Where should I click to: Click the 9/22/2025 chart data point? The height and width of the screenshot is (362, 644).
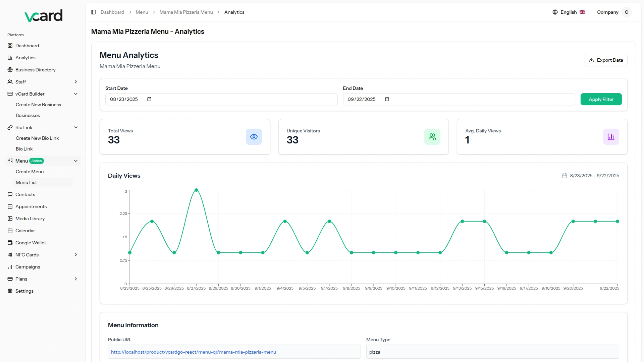tap(618, 221)
